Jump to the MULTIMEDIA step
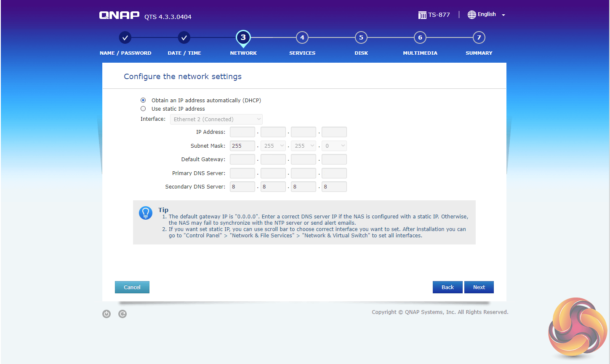The image size is (610, 364). 420,53
